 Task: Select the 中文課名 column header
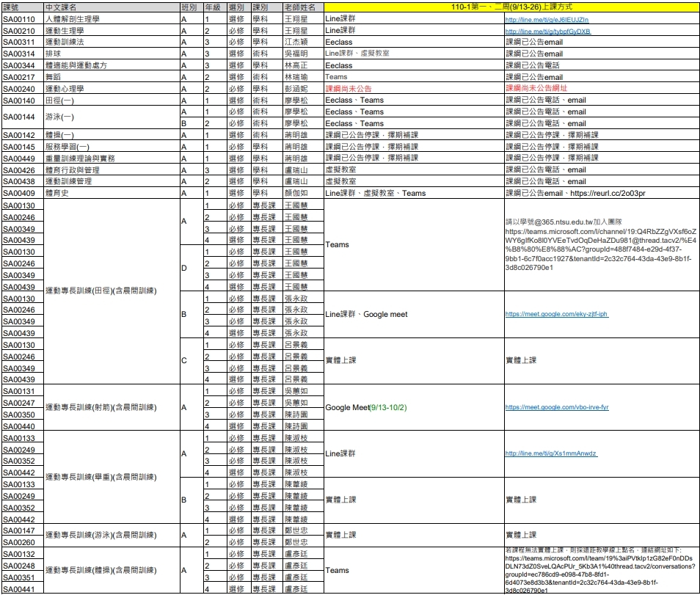tap(112, 7)
